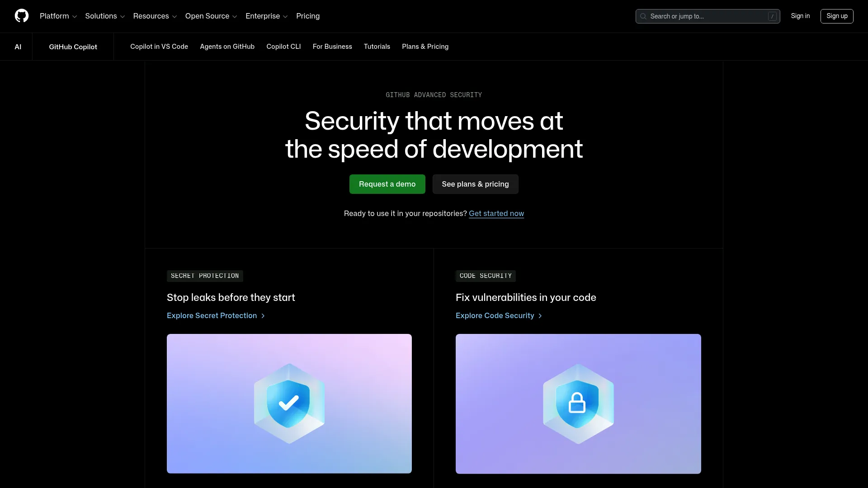Screen dimensions: 868x488
Task: Focus the Search or jump to field
Action: [708, 16]
